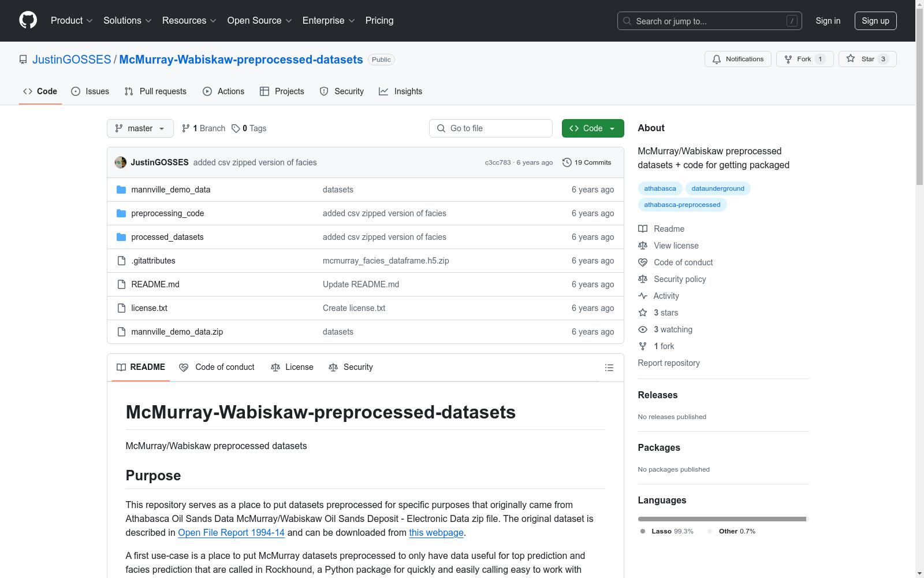
Task: Click the .gitattributes file icon
Action: 121,261
